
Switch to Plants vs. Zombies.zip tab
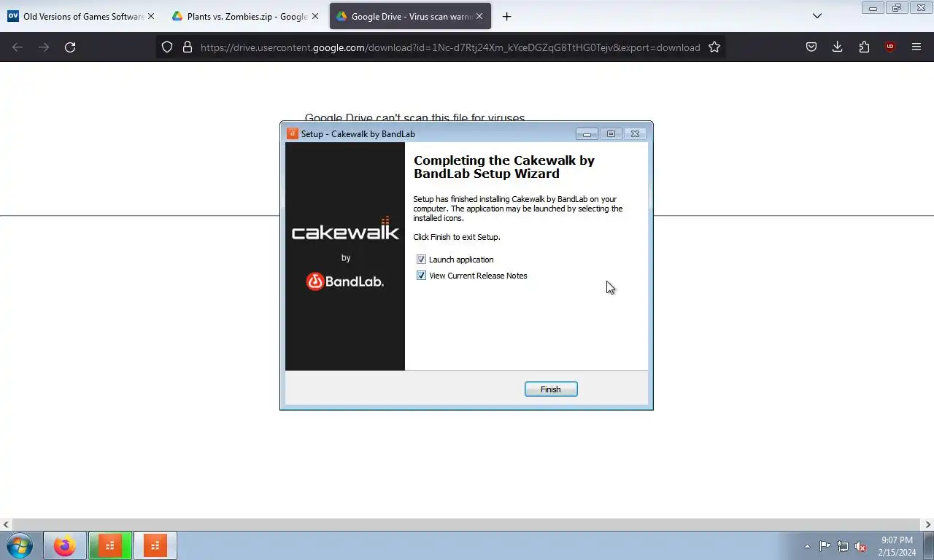(239, 16)
